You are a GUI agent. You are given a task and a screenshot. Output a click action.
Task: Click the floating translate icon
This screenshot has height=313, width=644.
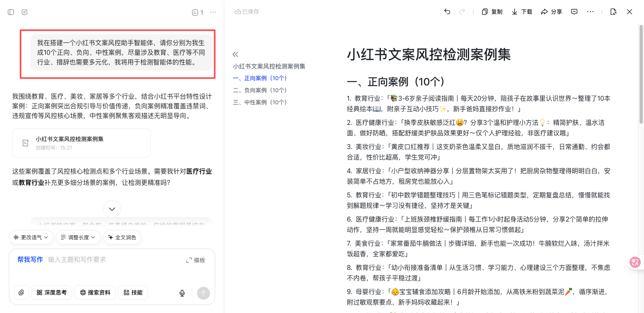pyautogui.click(x=635, y=263)
